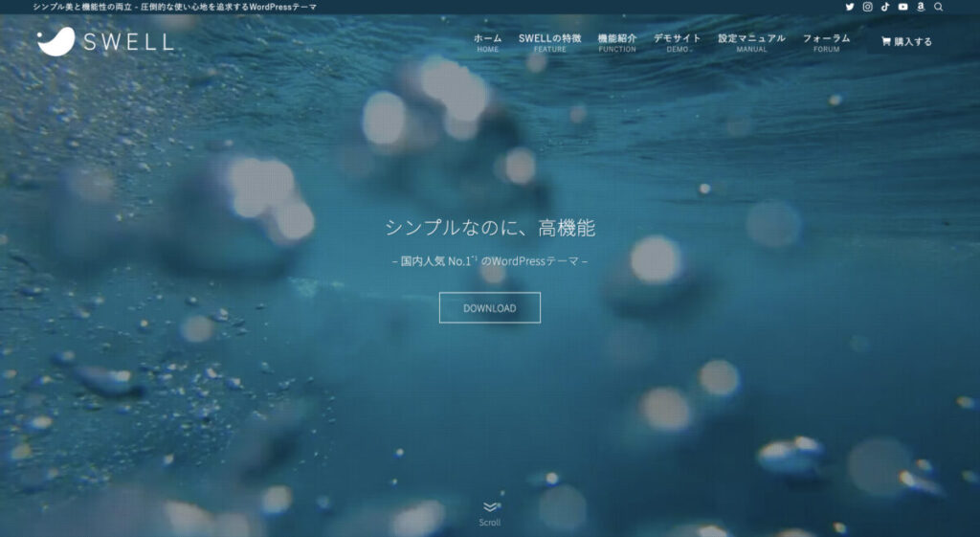
Task: Click the 購入する purchase button
Action: tap(906, 42)
